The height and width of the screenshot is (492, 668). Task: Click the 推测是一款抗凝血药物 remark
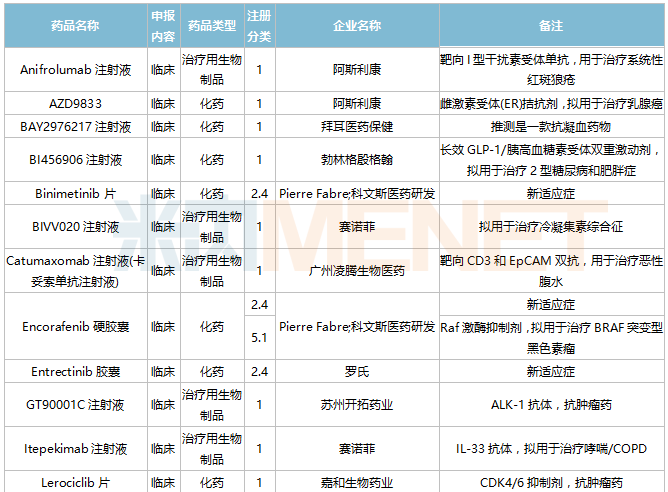click(x=551, y=126)
